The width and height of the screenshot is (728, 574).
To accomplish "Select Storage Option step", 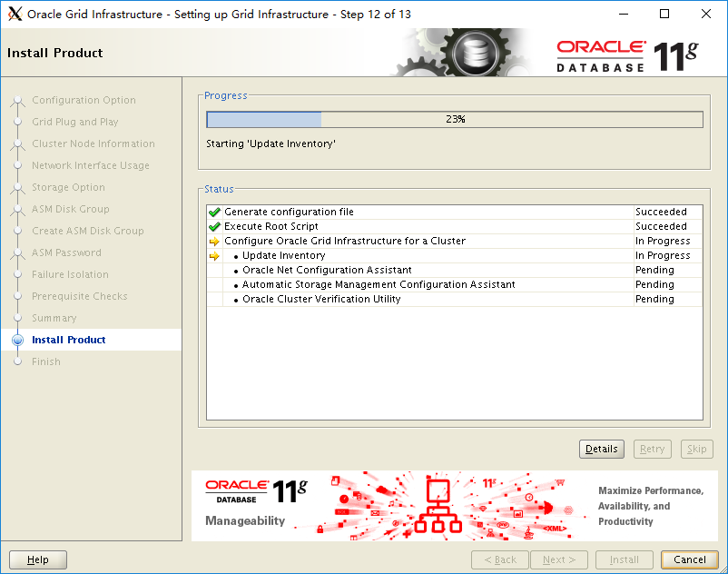I will pyautogui.click(x=68, y=187).
